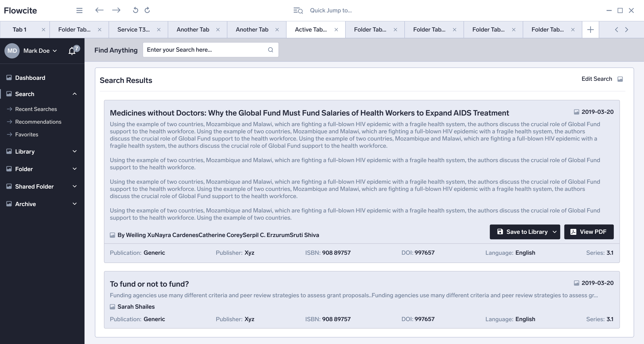644x344 pixels.
Task: Expand the Shared Folder section
Action: 75,187
